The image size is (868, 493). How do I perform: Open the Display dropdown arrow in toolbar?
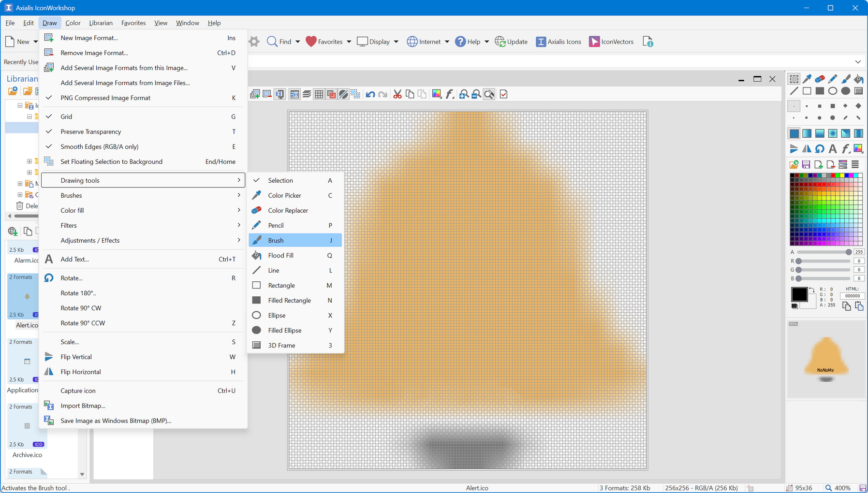coord(396,42)
